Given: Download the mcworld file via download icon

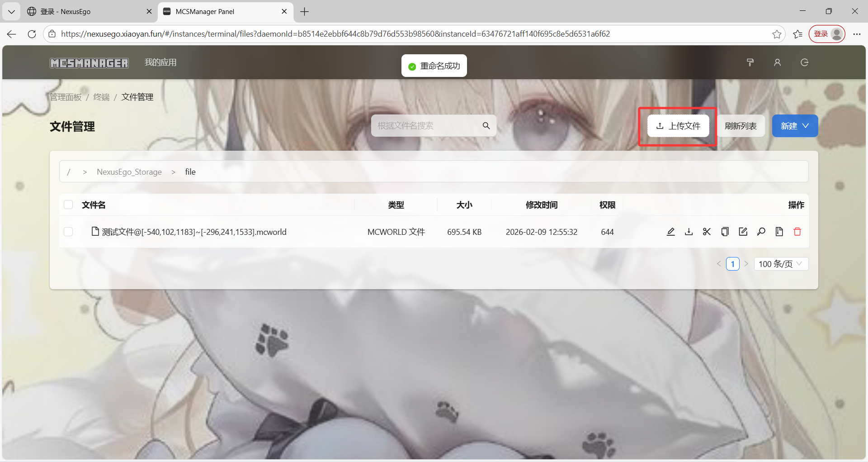Looking at the screenshot, I should point(689,232).
